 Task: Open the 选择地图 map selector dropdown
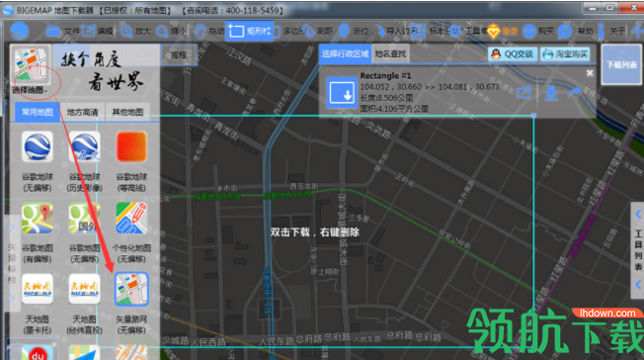pos(30,70)
